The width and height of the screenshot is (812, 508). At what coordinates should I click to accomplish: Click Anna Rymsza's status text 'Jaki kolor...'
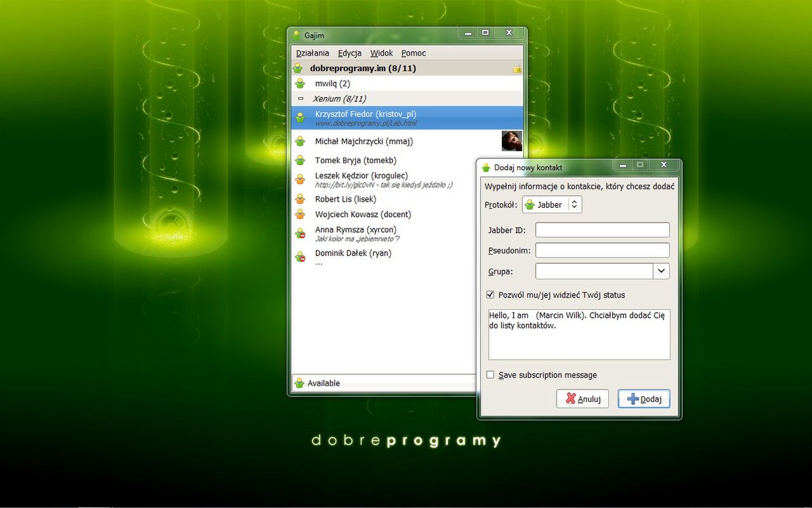point(357,239)
